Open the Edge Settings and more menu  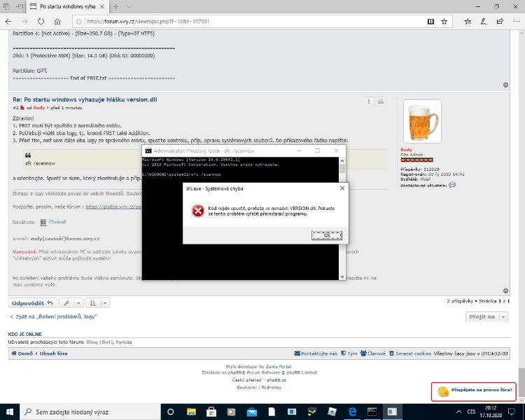(x=517, y=22)
